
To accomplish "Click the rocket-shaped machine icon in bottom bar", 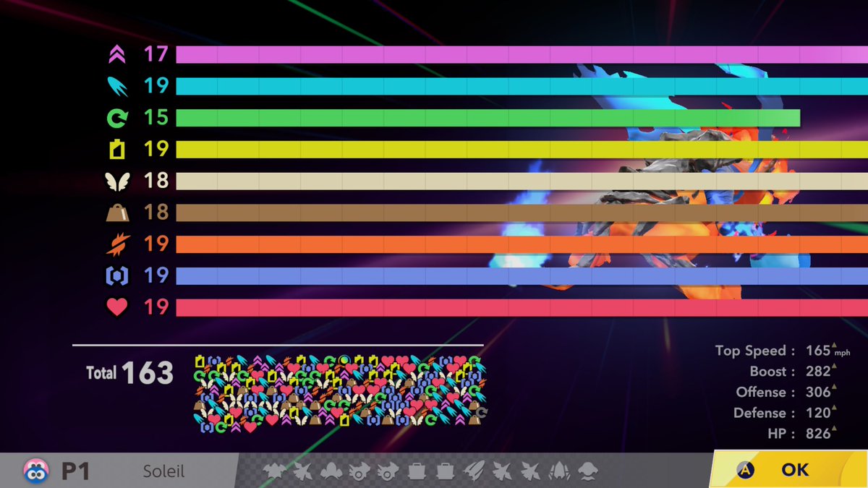I will pyautogui.click(x=473, y=471).
